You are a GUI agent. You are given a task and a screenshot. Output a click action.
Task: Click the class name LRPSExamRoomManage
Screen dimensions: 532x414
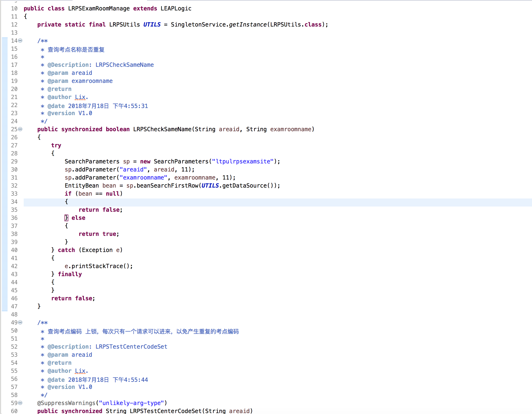tap(99, 9)
